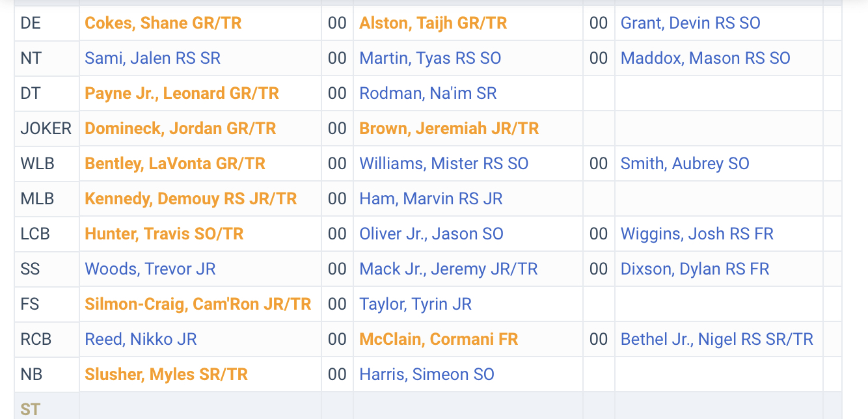Click Brown, Jeremiah JR/TR link
This screenshot has width=868, height=419.
tap(450, 128)
